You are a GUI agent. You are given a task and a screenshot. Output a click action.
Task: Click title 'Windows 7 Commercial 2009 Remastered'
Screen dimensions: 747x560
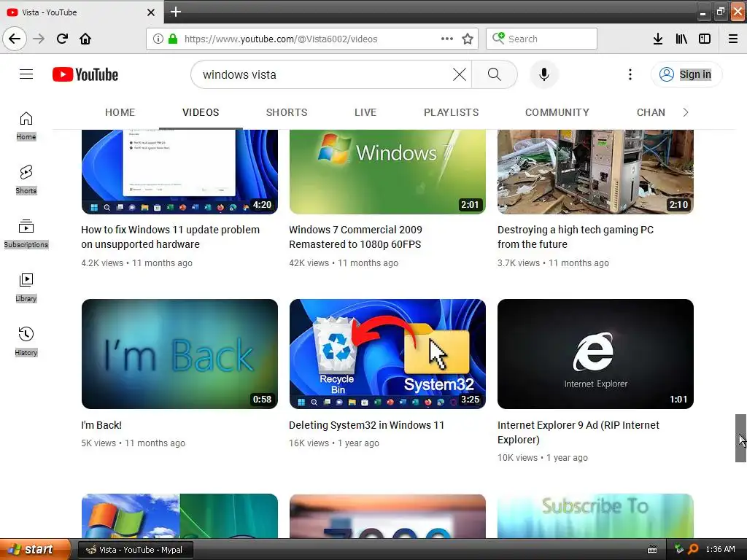coord(355,237)
